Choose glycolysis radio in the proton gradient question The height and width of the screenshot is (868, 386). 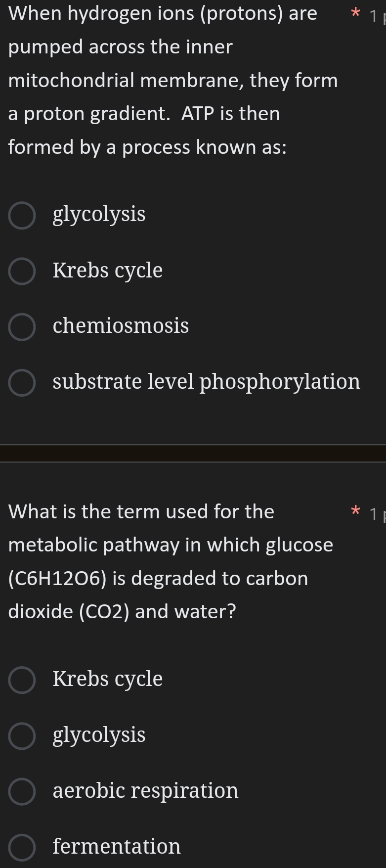tap(22, 216)
